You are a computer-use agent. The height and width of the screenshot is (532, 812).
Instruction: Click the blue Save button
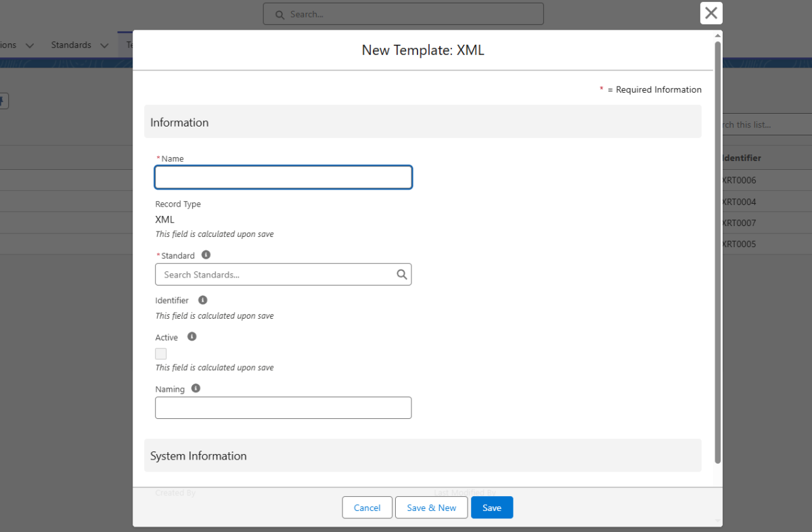pos(492,508)
